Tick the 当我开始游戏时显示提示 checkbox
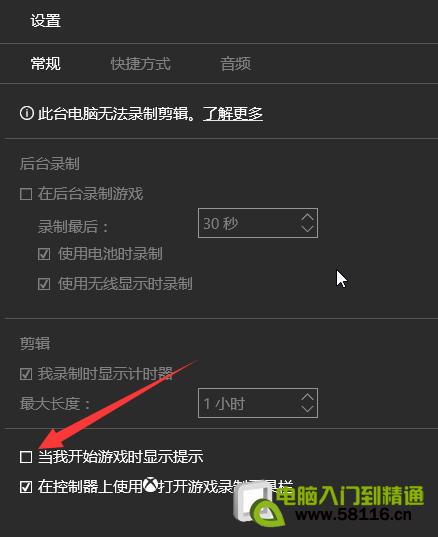 pyautogui.click(x=26, y=457)
